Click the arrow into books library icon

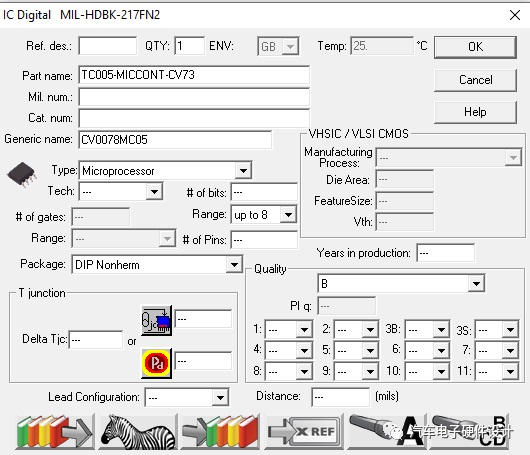click(x=220, y=432)
